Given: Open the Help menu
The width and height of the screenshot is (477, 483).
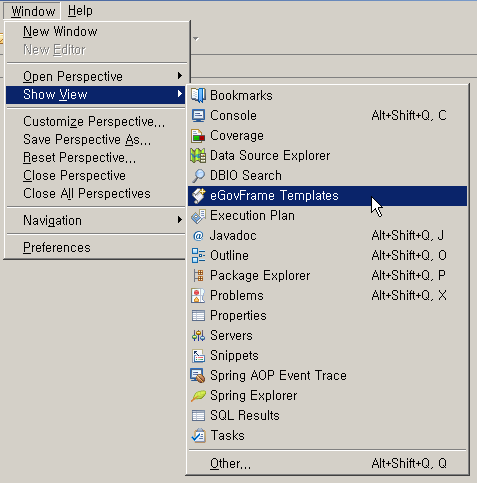Looking at the screenshot, I should [x=80, y=11].
